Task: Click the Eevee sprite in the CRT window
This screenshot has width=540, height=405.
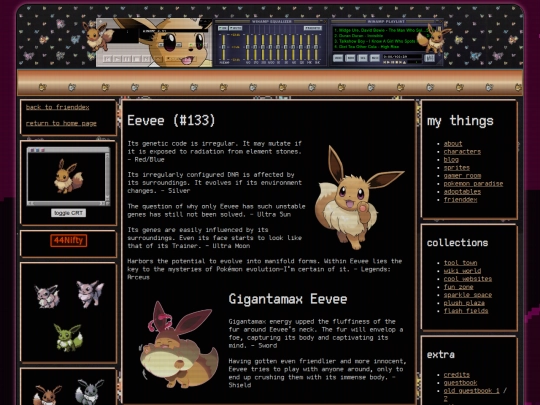Action: 68,176
